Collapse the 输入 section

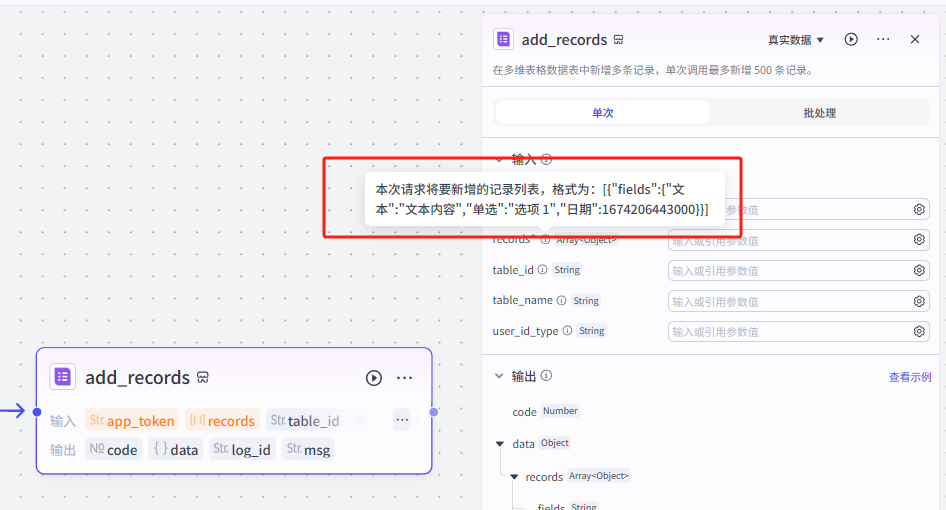coord(499,160)
